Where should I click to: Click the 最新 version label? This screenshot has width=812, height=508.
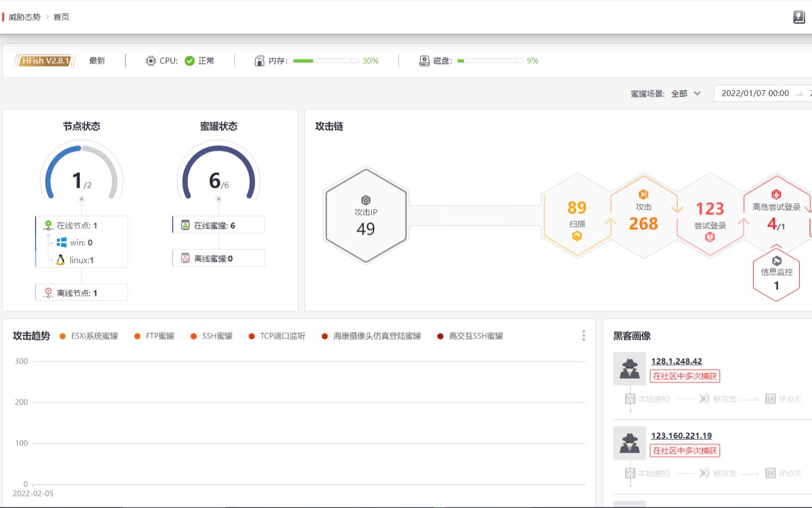pos(97,61)
